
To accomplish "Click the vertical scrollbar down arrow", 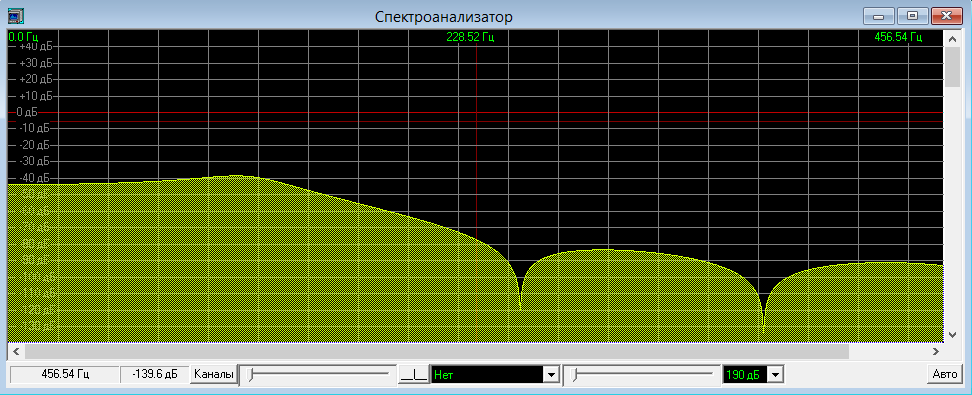I will point(953,334).
